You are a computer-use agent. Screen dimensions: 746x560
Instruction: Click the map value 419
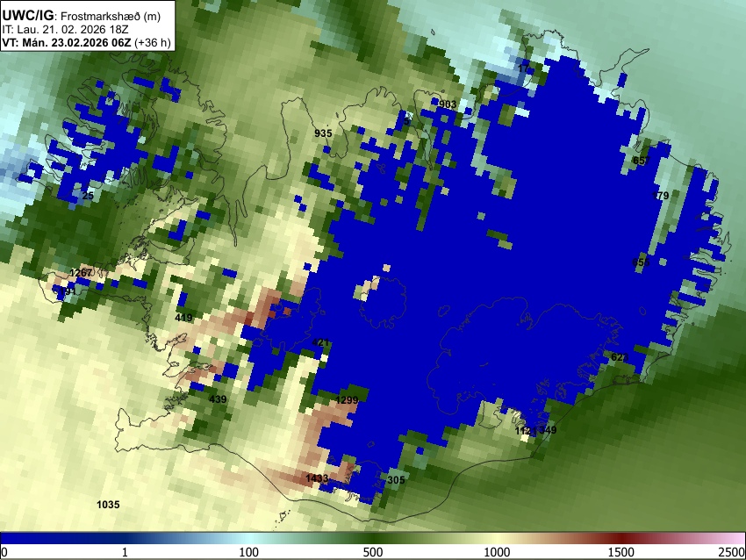183,318
